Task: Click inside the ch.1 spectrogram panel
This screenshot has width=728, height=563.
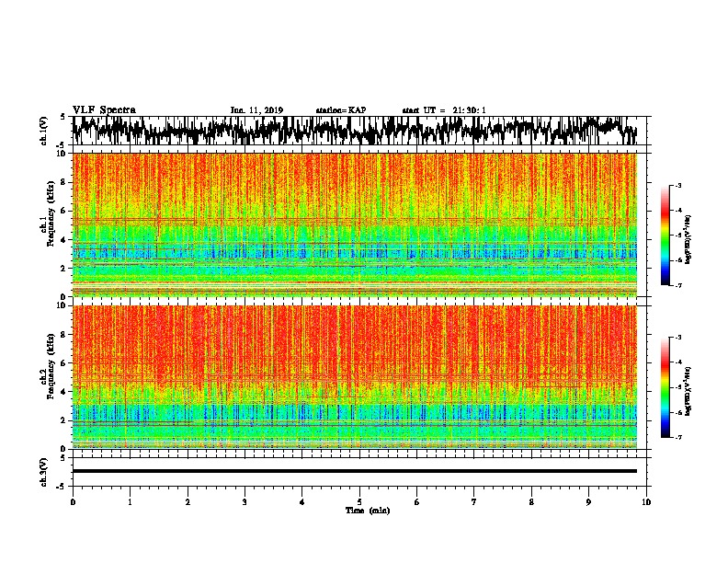Action: [355, 224]
